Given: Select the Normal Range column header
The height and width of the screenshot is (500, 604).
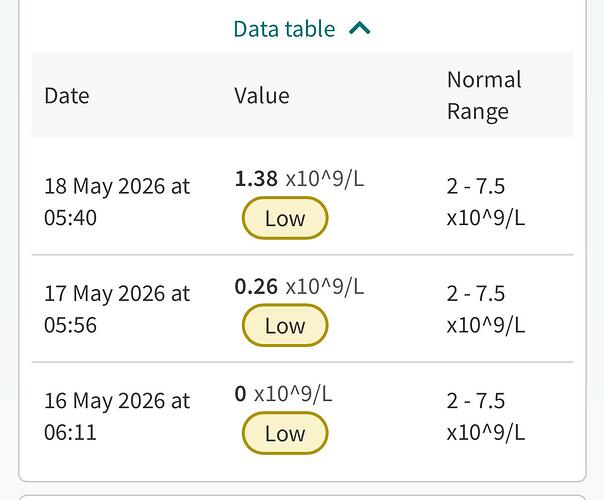Looking at the screenshot, I should (x=484, y=96).
